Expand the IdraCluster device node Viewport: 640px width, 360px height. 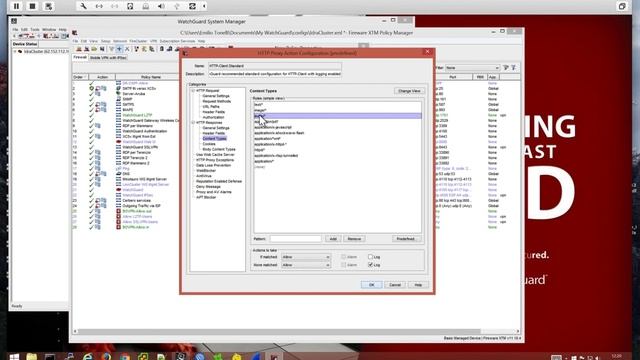click(x=15, y=52)
